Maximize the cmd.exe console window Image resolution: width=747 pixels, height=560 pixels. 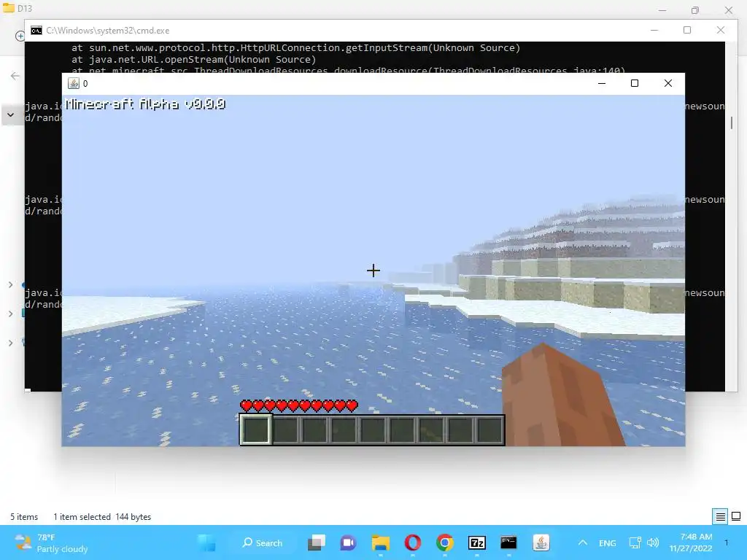point(687,30)
